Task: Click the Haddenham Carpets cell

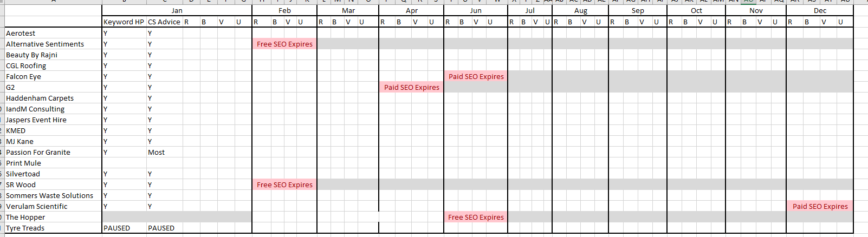Action: point(40,98)
